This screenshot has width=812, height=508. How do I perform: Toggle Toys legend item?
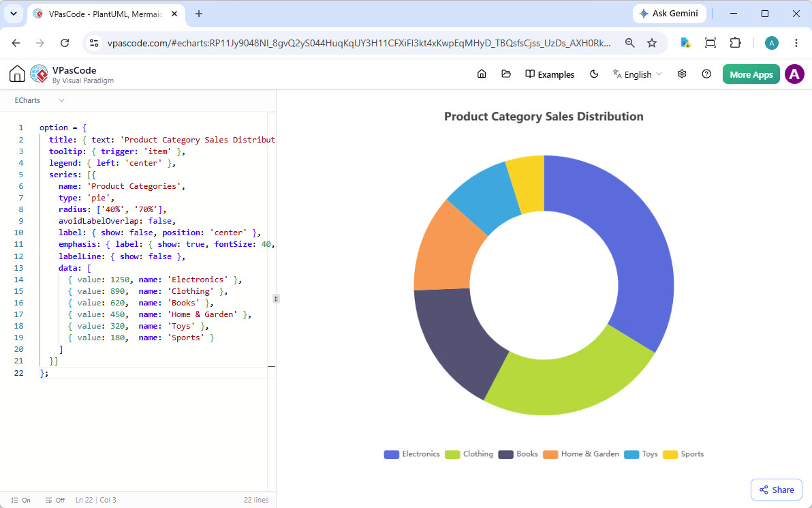click(x=640, y=454)
